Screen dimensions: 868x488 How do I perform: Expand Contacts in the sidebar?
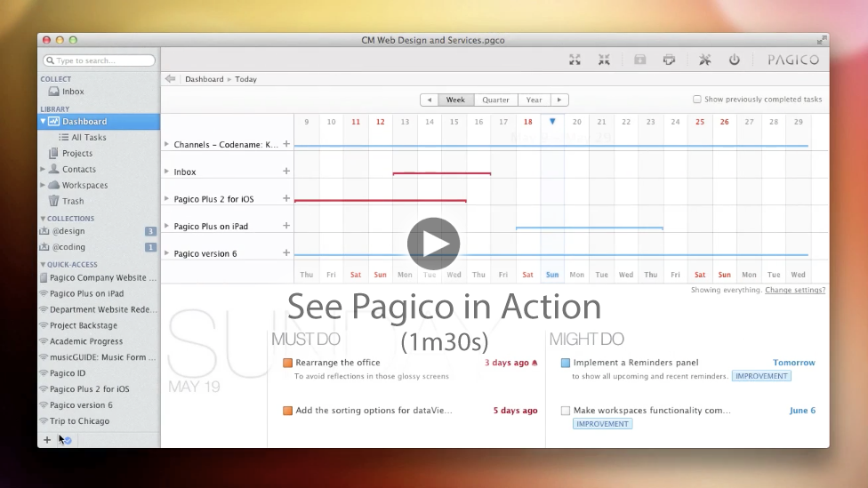click(x=43, y=169)
